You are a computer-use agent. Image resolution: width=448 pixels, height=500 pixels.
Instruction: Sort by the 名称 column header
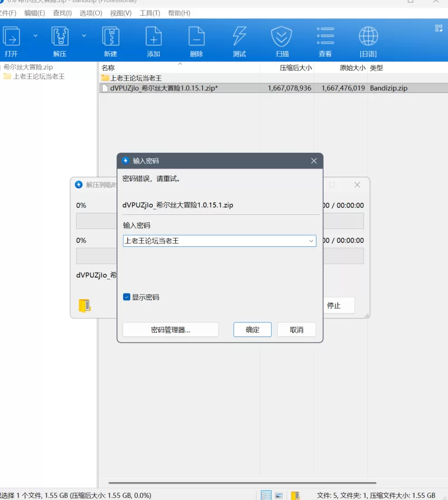tap(180, 68)
